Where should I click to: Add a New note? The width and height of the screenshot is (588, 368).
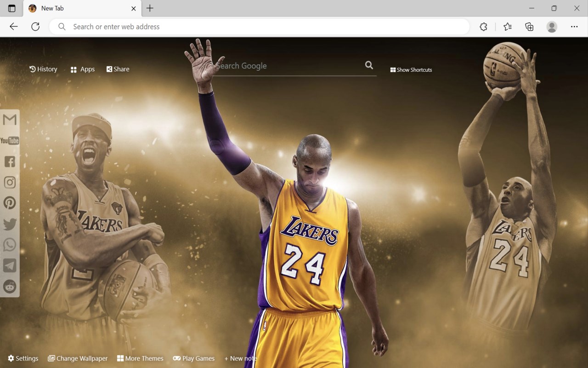click(x=241, y=358)
